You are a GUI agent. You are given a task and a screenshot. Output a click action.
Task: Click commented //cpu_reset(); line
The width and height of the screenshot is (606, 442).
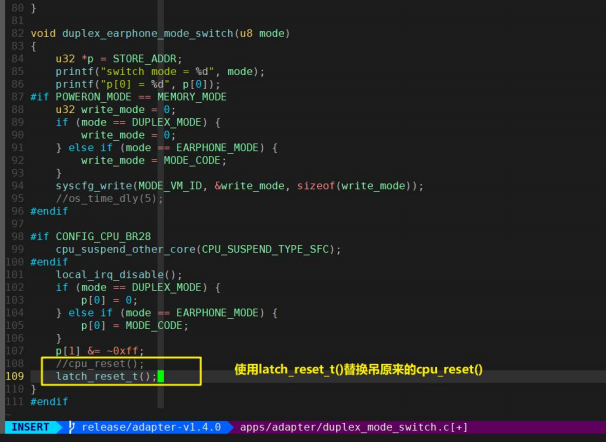[100, 364]
